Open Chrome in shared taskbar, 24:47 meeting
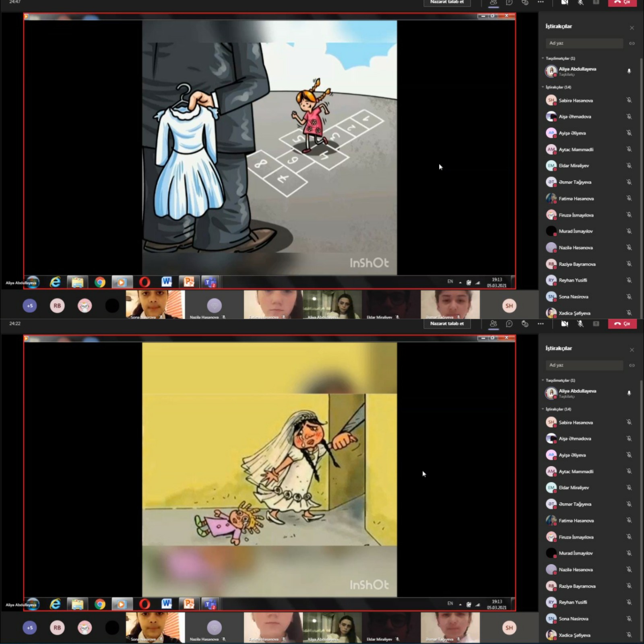The width and height of the screenshot is (644, 644). [x=100, y=282]
